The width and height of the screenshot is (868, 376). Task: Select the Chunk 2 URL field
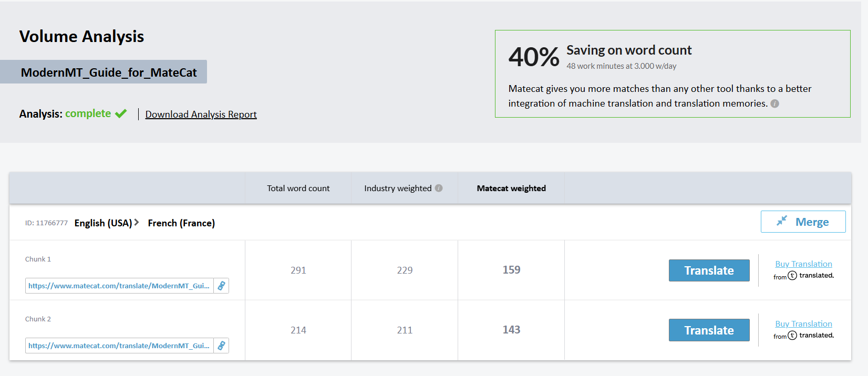pos(119,346)
